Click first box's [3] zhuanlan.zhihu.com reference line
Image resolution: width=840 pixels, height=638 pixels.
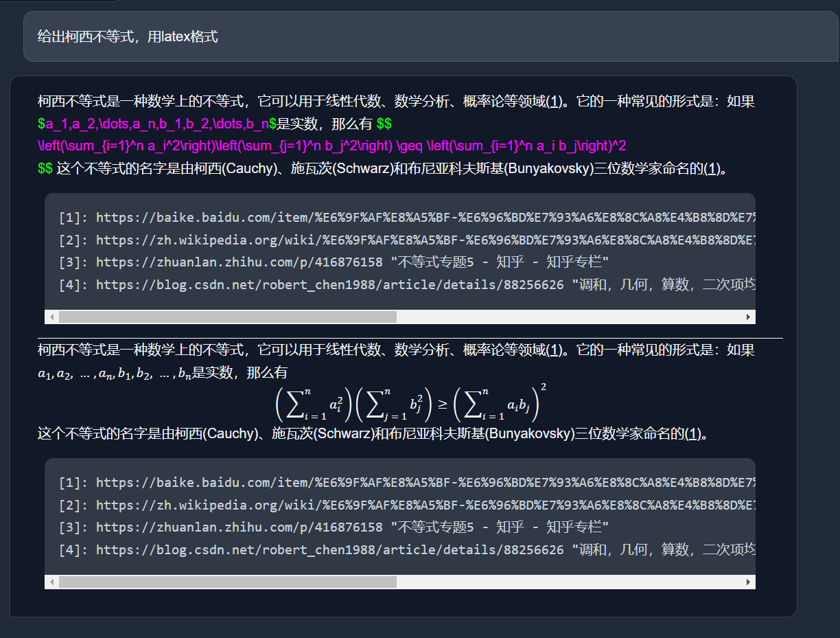click(x=334, y=262)
